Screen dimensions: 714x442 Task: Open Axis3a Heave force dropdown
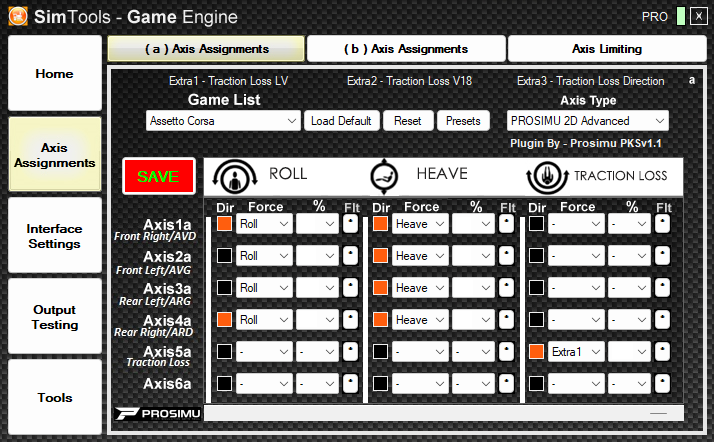[x=418, y=288]
